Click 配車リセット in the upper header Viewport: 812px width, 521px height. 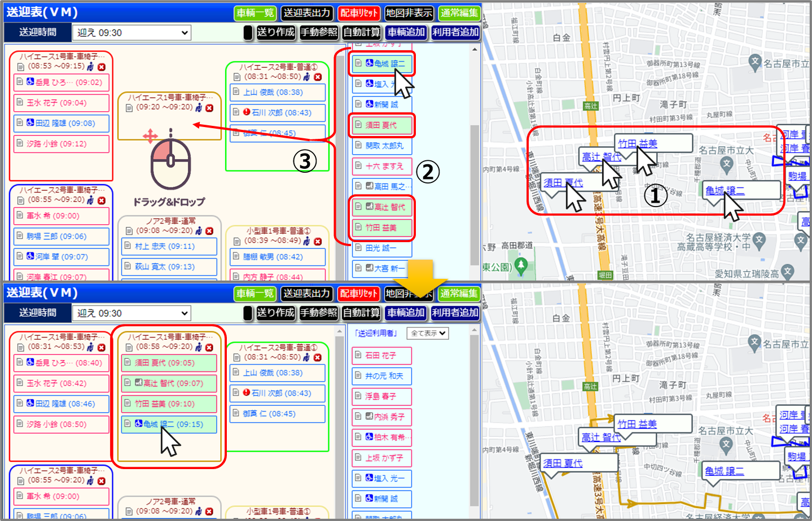359,12
